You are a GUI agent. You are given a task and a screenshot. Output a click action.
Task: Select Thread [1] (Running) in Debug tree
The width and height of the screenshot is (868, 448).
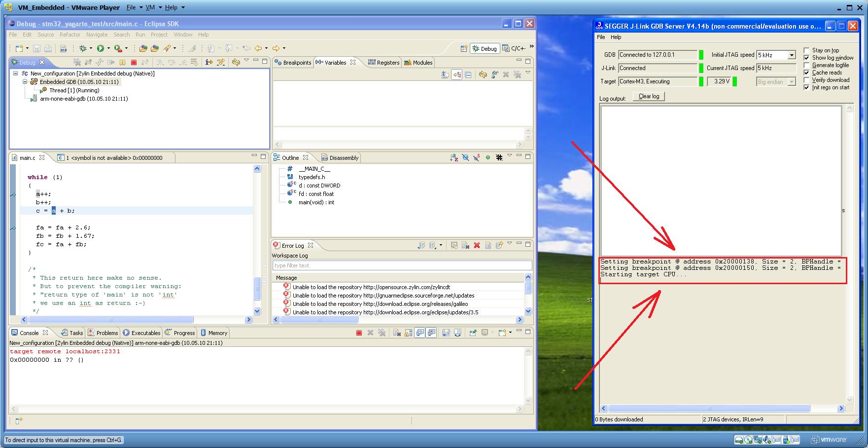coord(74,90)
